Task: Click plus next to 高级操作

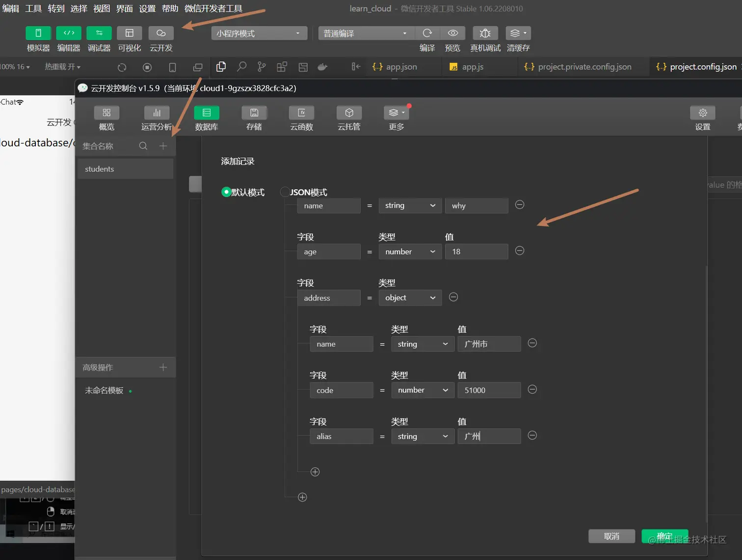Action: tap(163, 367)
